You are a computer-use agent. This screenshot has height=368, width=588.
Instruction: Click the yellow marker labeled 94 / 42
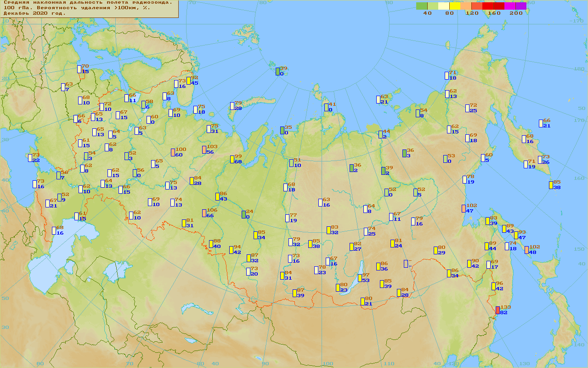click(232, 250)
